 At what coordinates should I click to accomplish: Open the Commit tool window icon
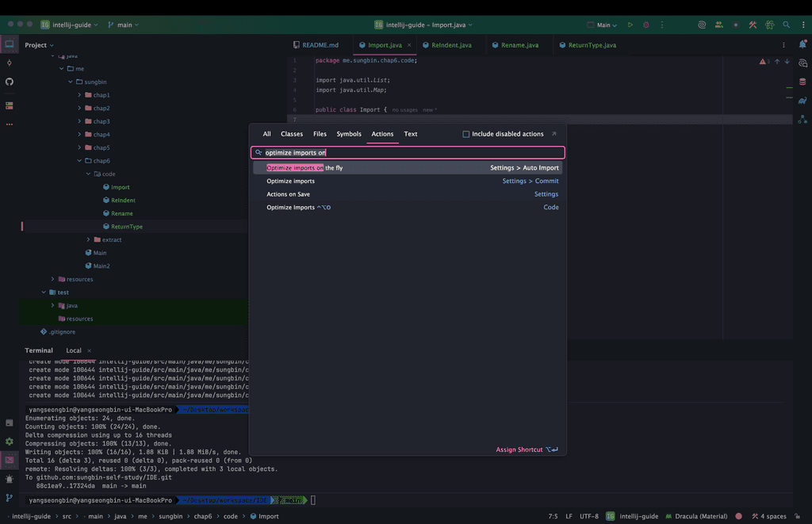tap(10, 63)
